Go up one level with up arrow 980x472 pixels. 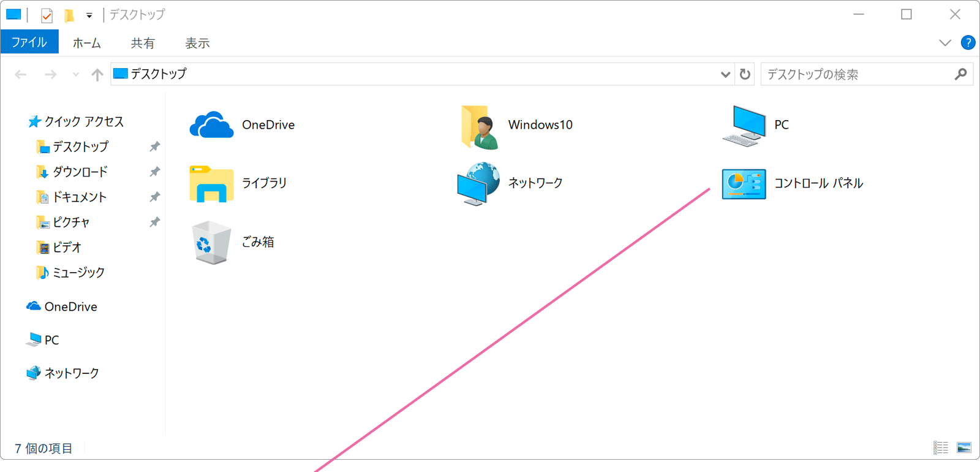click(x=97, y=75)
